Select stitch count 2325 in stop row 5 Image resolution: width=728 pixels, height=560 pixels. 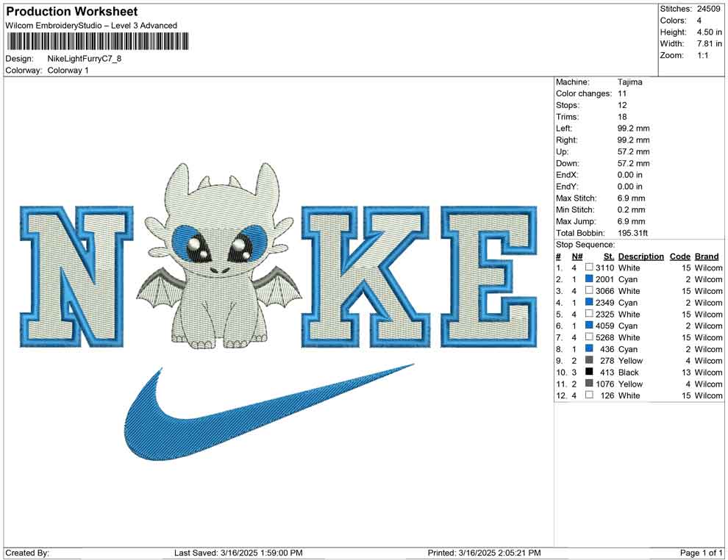pos(605,314)
